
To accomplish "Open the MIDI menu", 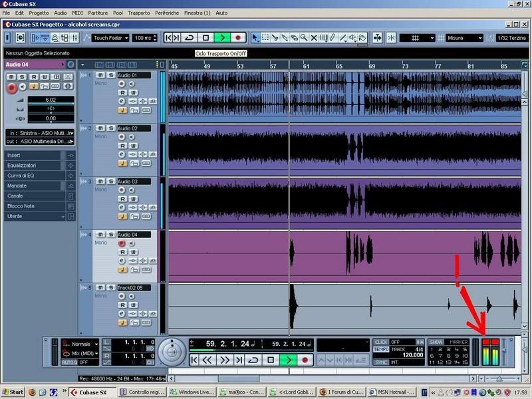I will pyautogui.click(x=77, y=13).
